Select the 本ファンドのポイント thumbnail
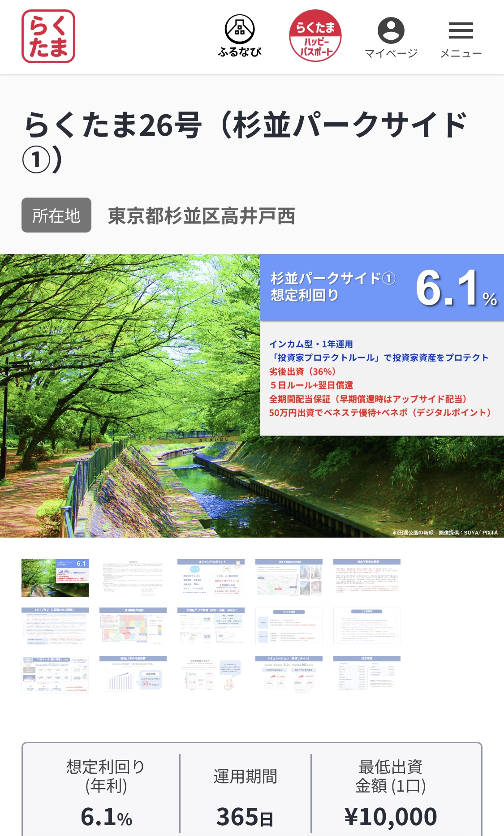This screenshot has width=504, height=836. click(211, 578)
